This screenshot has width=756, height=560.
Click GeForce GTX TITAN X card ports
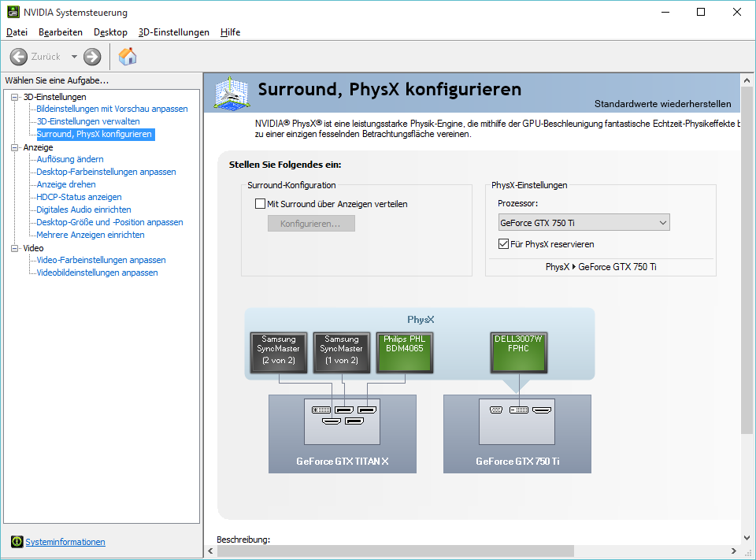coord(343,421)
